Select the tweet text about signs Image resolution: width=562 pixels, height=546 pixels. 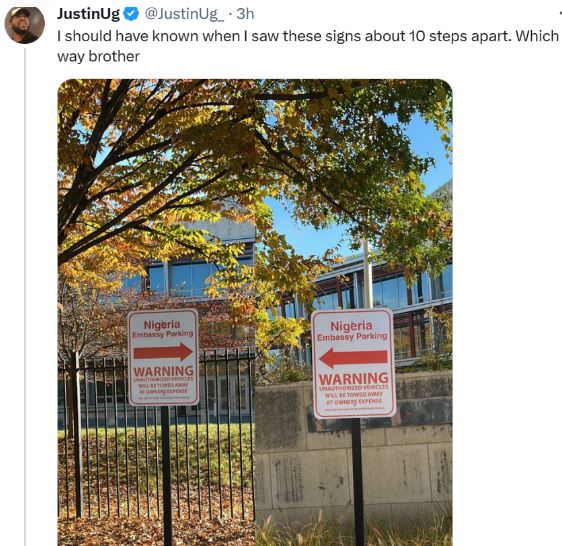coord(308,46)
